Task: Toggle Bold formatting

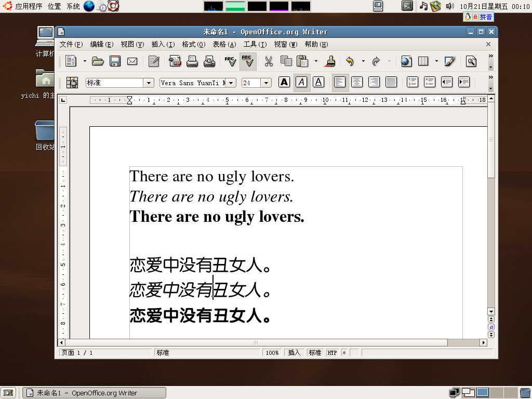Action: pos(284,82)
